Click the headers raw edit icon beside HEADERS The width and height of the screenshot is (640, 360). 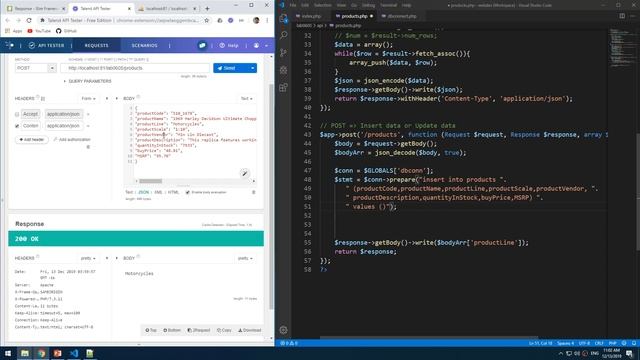pyautogui.click(x=43, y=98)
